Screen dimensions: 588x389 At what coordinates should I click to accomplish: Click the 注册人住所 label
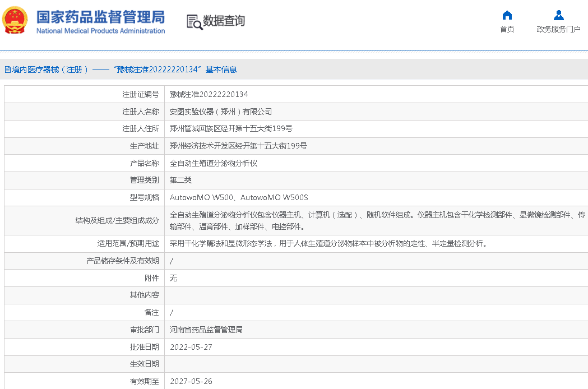141,128
